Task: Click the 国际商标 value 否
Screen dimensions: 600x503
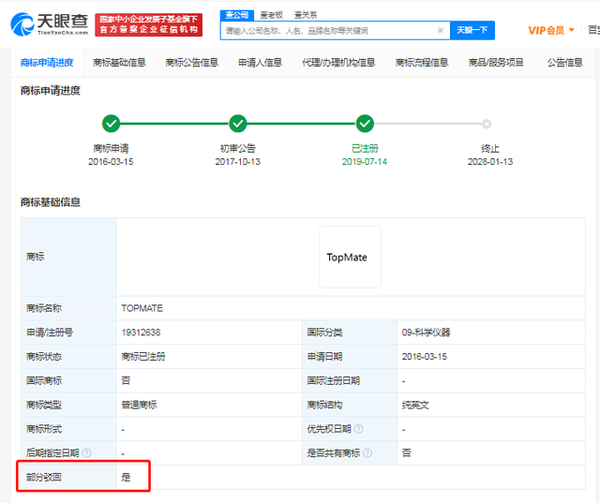Action: [x=126, y=381]
